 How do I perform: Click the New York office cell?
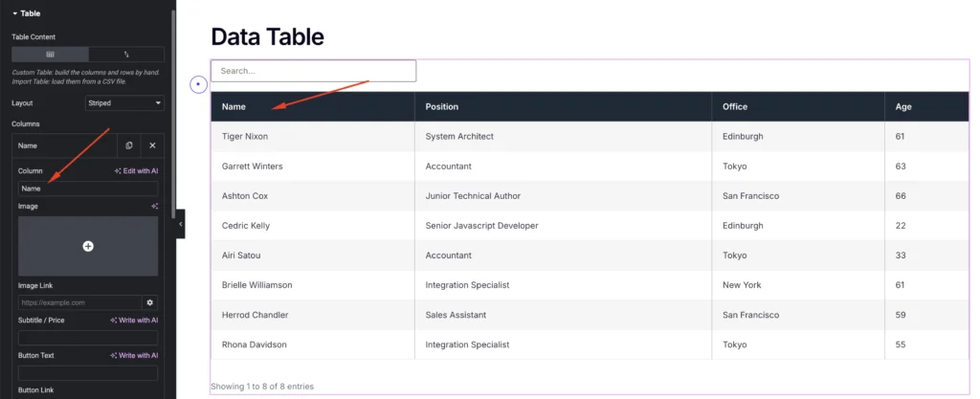tap(798, 285)
